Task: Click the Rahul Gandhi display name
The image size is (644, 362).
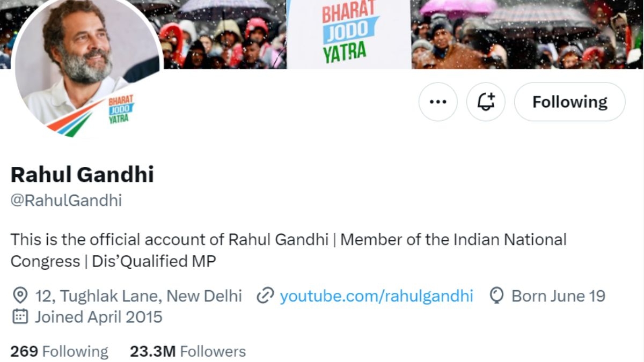Action: (82, 174)
